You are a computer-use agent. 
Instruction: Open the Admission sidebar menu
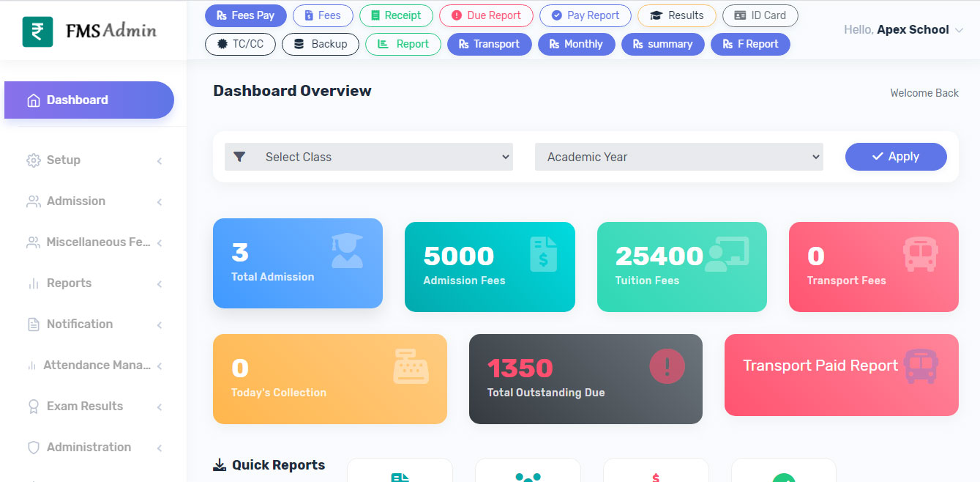tap(94, 201)
